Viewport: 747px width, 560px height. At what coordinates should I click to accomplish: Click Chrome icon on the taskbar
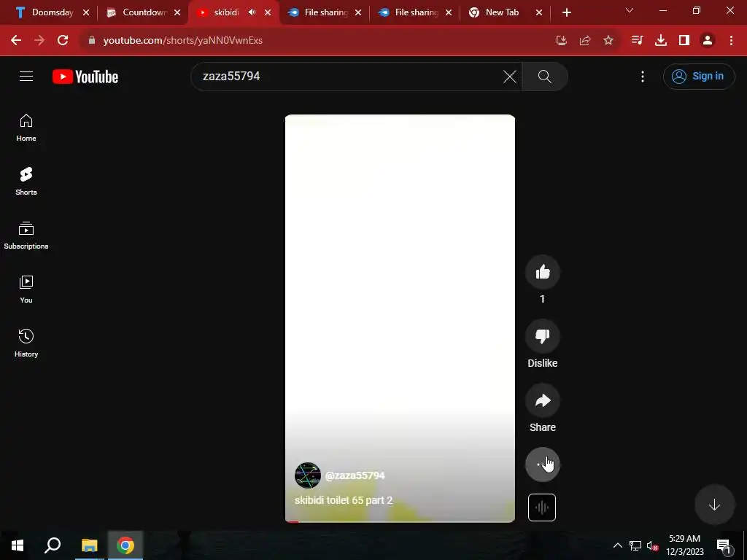coord(125,545)
